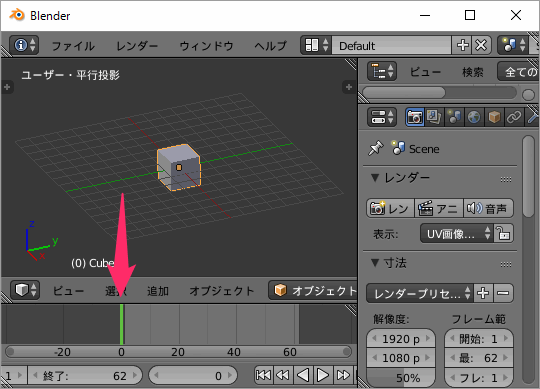Open the Outliner ビュー menu
Viewport: 540px width, 389px height.
point(425,72)
